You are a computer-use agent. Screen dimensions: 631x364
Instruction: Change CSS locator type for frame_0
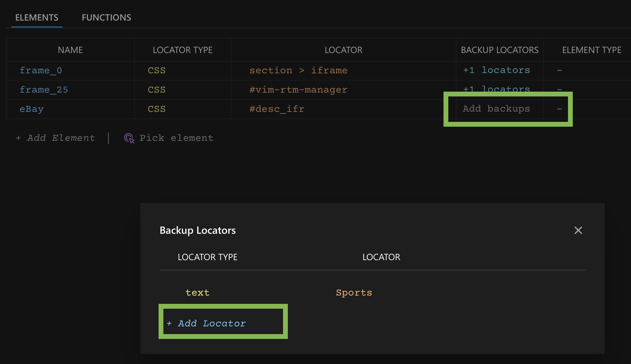(x=156, y=70)
